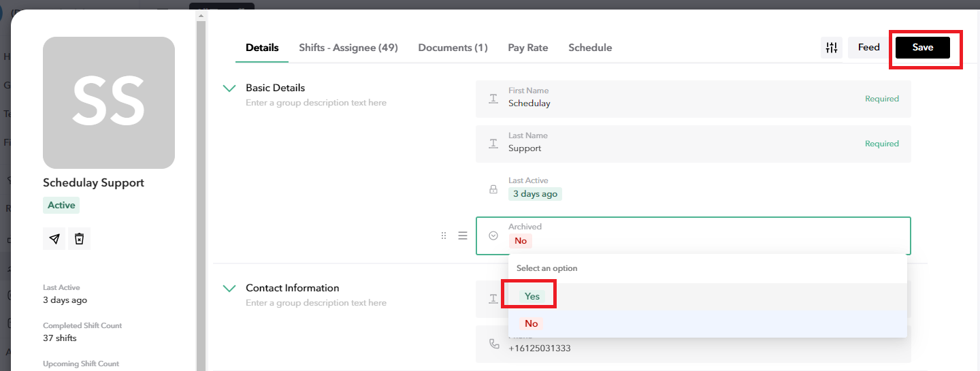Switch to the Details tab
The image size is (980, 371).
click(x=262, y=48)
